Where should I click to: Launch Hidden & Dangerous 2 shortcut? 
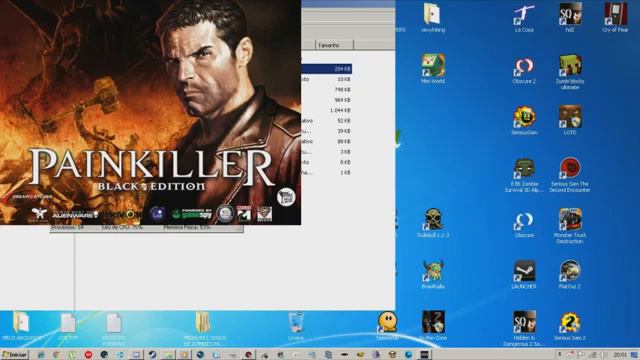point(524,328)
